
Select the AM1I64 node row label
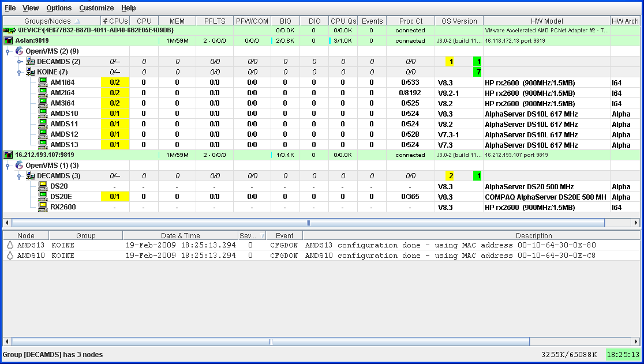[62, 82]
